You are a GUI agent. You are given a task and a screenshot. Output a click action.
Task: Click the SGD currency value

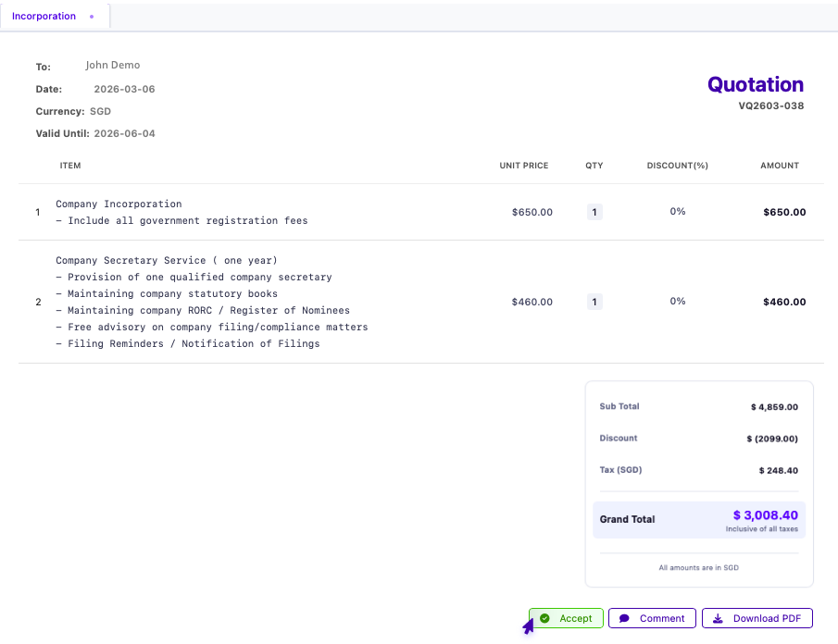(x=100, y=111)
